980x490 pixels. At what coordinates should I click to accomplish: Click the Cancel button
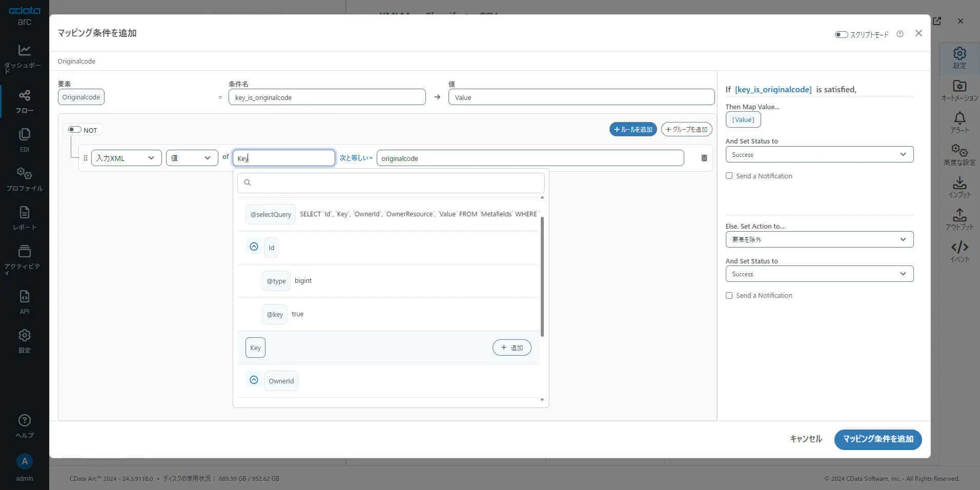(x=806, y=439)
